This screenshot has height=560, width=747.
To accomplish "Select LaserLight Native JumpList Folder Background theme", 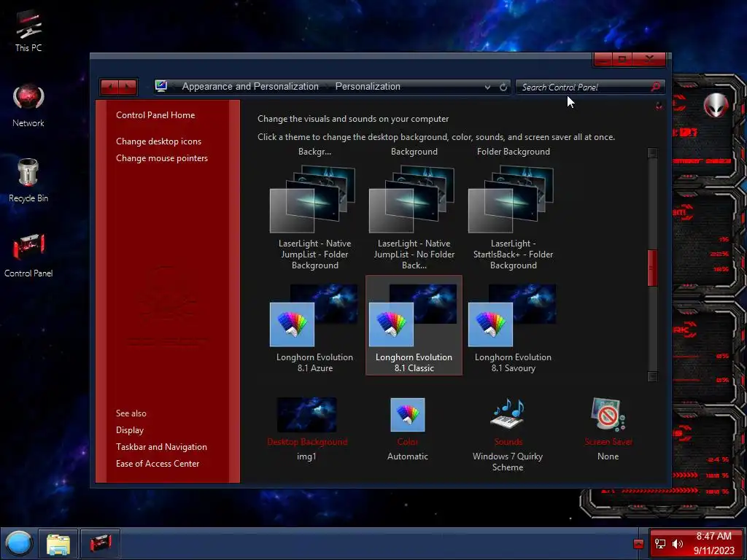I will [x=314, y=217].
